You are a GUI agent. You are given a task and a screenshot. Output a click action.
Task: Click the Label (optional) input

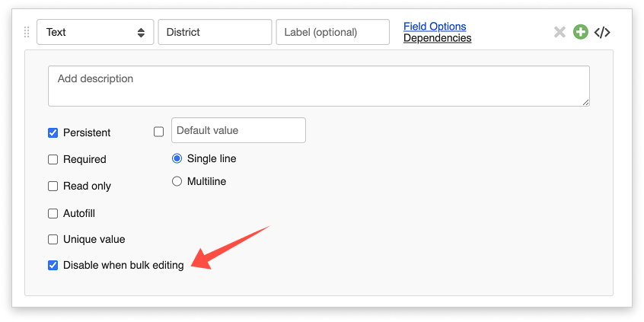[333, 32]
